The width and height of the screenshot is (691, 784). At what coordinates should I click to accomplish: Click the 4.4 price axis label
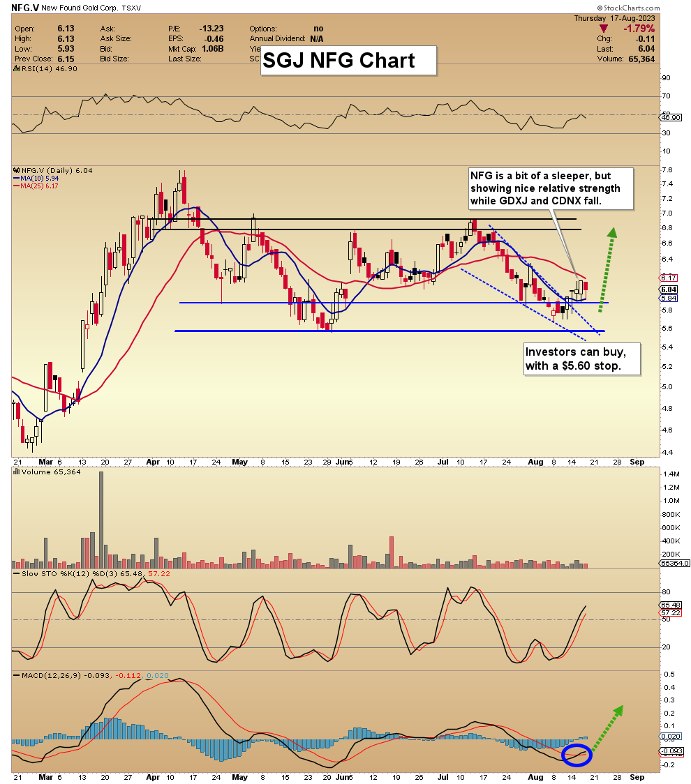tap(667, 453)
